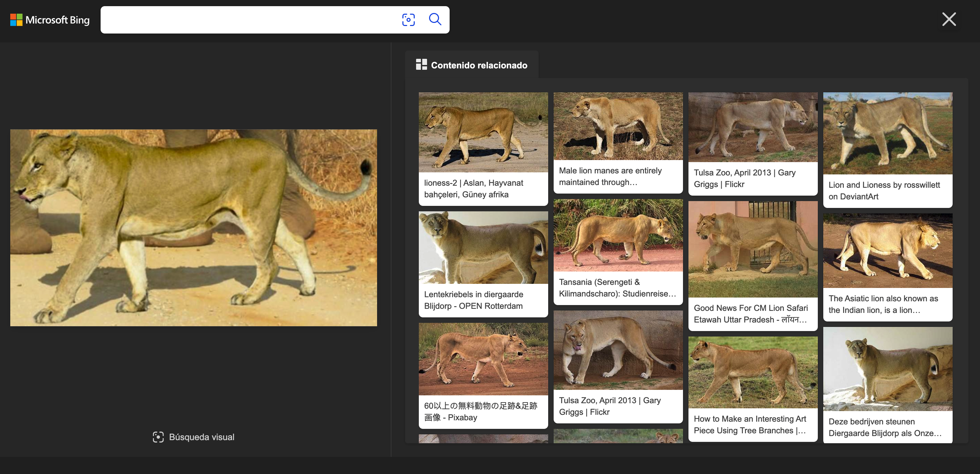The width and height of the screenshot is (980, 474).
Task: Click the Búsqueda visual icon below the image
Action: (x=158, y=437)
